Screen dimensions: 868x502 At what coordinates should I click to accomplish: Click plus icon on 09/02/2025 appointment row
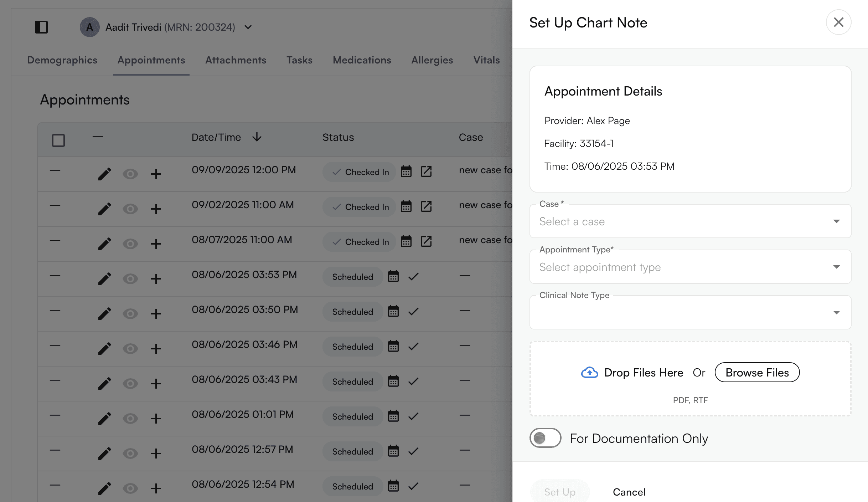[x=156, y=209]
